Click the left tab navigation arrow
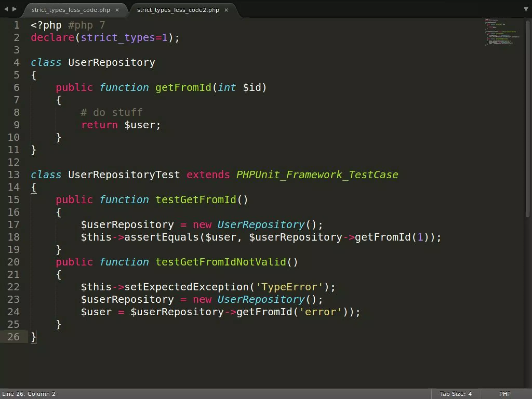532x399 pixels. (6, 9)
